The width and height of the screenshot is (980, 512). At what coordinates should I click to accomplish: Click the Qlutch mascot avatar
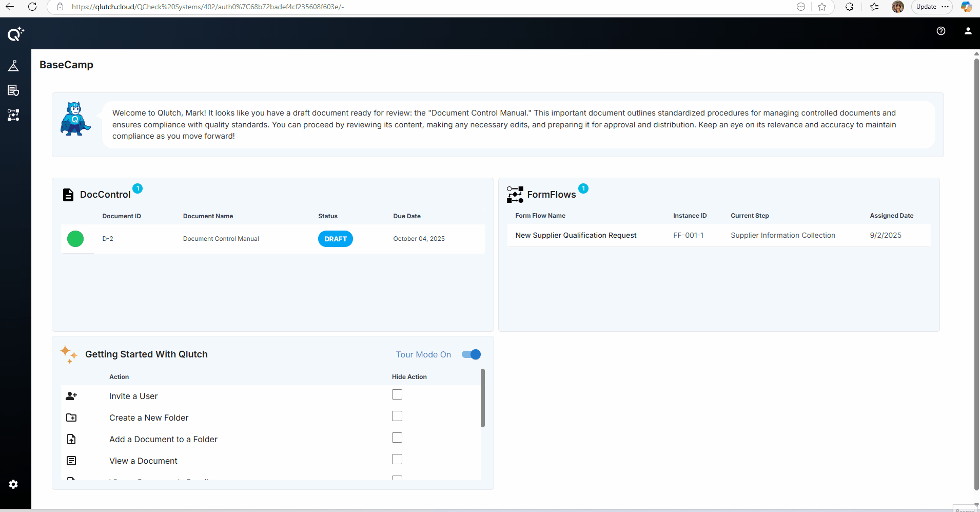tap(75, 119)
